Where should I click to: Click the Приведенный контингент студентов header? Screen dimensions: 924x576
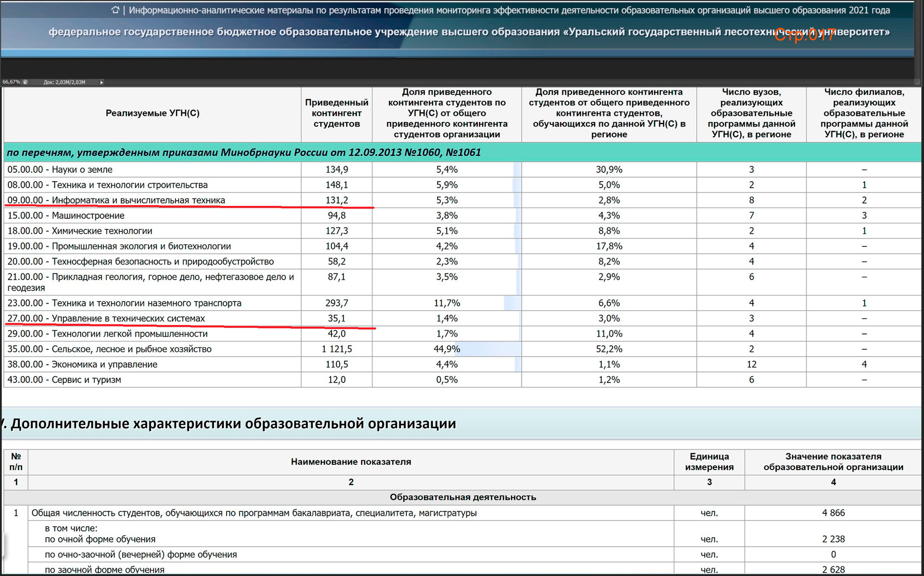(x=336, y=113)
